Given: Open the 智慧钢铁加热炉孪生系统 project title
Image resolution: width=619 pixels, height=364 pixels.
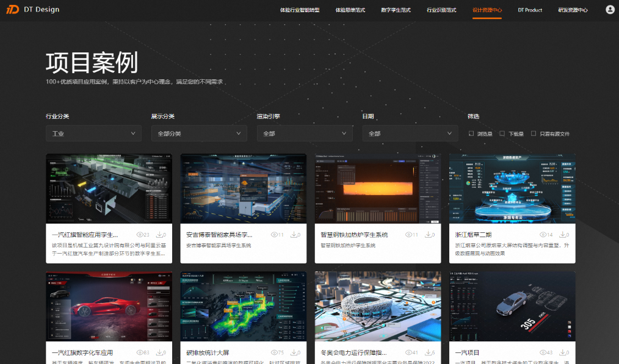Looking at the screenshot, I should (x=354, y=235).
